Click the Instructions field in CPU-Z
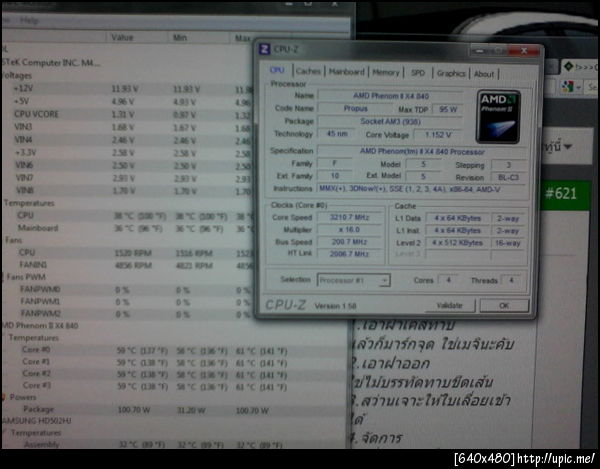Screen dimensions: 600x469 (422, 189)
